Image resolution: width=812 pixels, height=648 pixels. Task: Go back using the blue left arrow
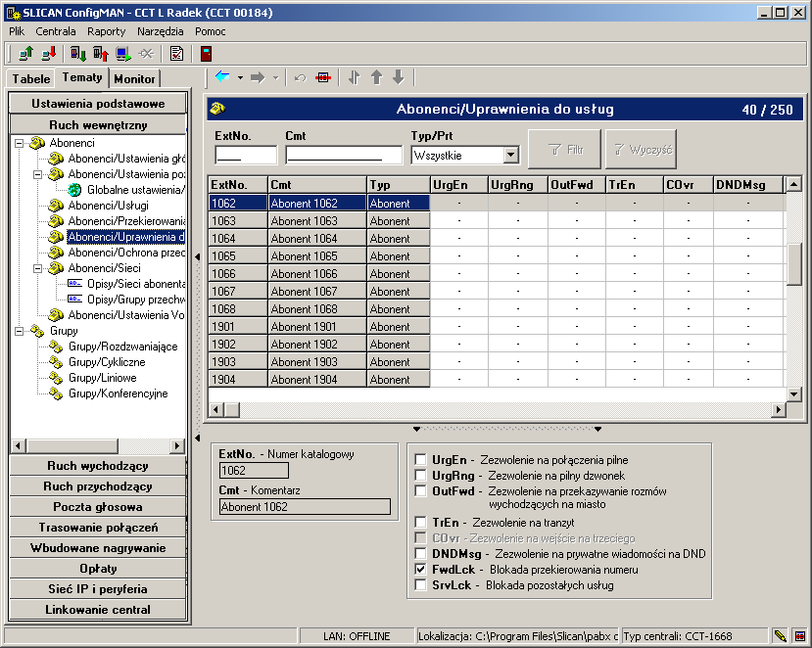[x=222, y=77]
